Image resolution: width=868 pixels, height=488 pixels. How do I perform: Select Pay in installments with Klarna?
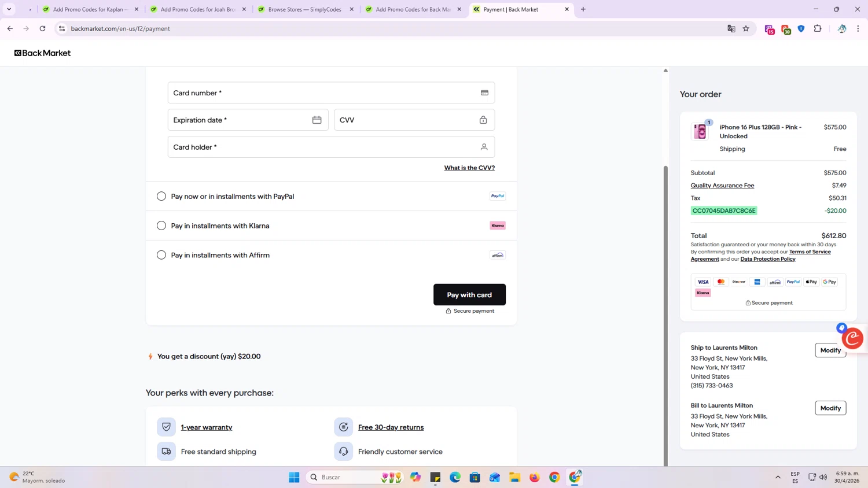161,225
